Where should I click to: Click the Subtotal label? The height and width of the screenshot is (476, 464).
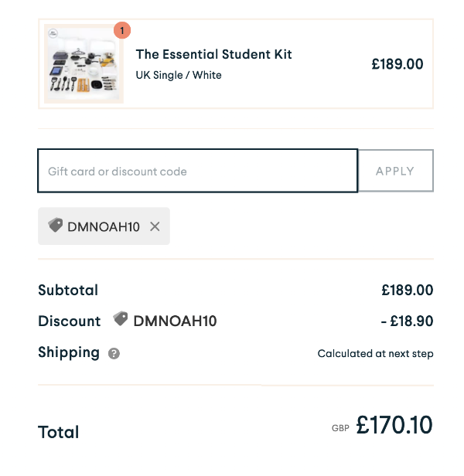pos(68,291)
